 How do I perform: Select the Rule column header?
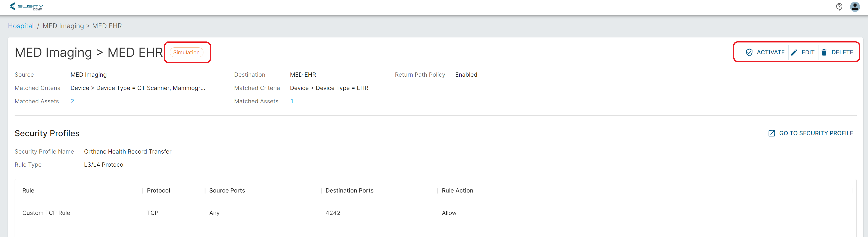tap(28, 190)
